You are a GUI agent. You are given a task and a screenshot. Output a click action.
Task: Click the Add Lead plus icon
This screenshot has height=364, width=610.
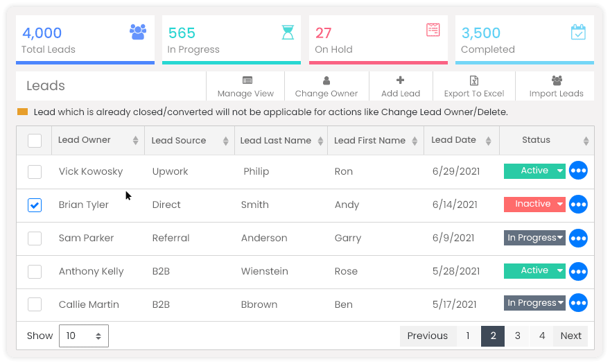pyautogui.click(x=401, y=80)
